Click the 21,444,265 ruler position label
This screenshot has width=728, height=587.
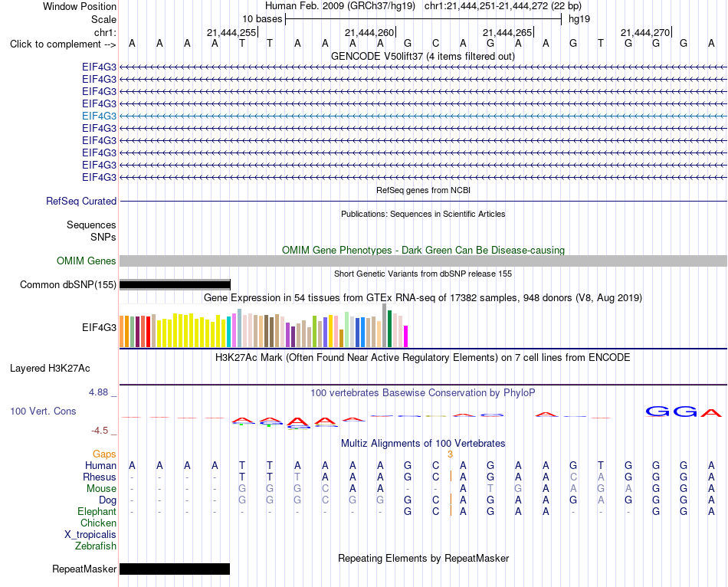[x=507, y=32]
